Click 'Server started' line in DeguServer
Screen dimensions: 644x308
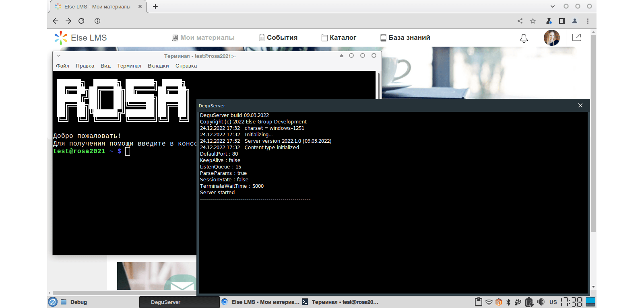[x=217, y=193]
